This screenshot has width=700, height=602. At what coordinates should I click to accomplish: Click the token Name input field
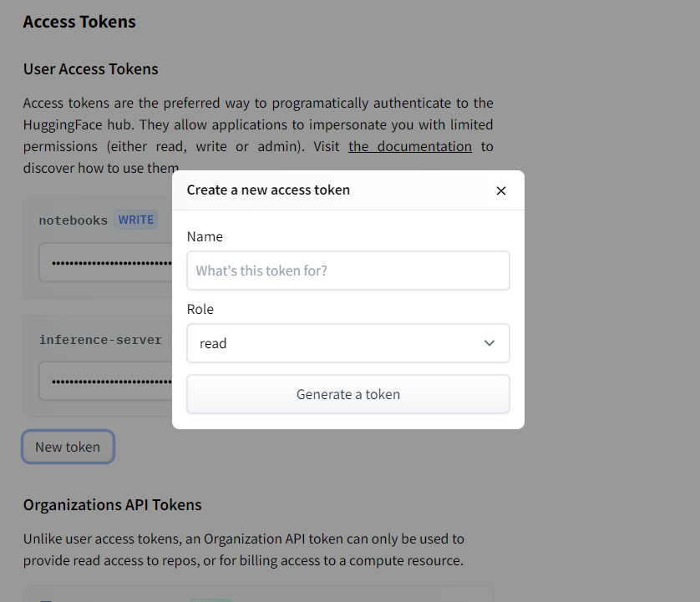click(x=348, y=271)
